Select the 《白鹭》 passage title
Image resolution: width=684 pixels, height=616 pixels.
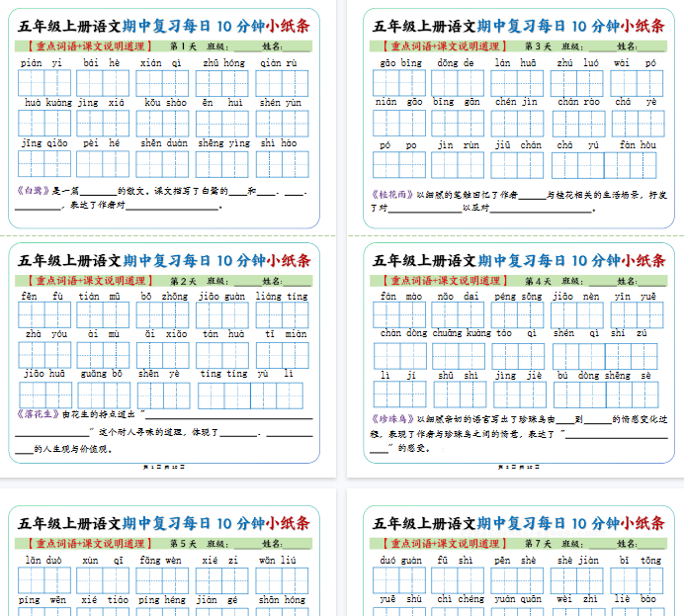[x=34, y=189]
